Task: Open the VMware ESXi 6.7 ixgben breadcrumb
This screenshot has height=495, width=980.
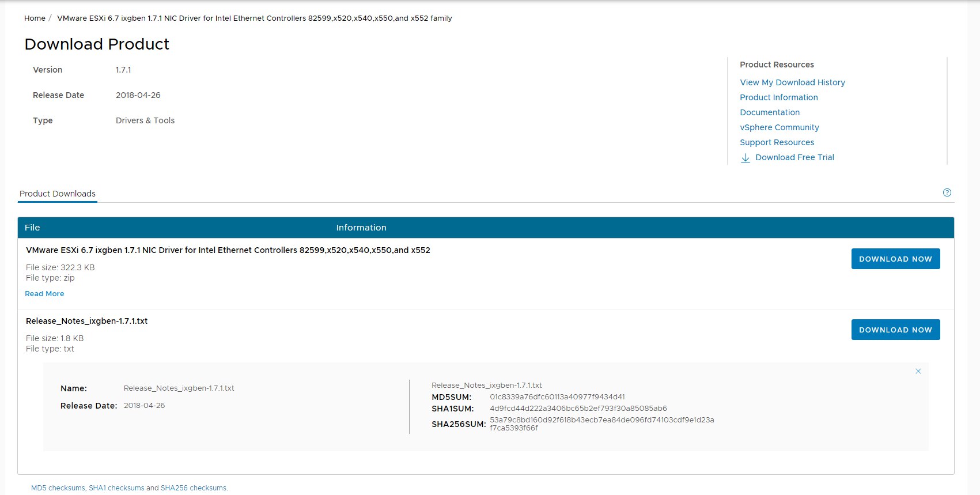Action: (x=255, y=18)
